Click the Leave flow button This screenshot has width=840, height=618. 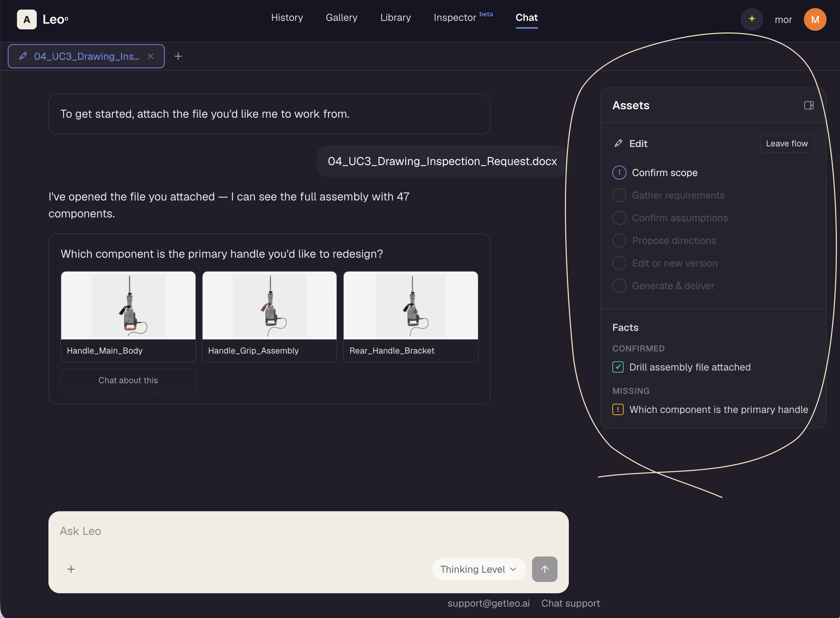[x=787, y=143]
